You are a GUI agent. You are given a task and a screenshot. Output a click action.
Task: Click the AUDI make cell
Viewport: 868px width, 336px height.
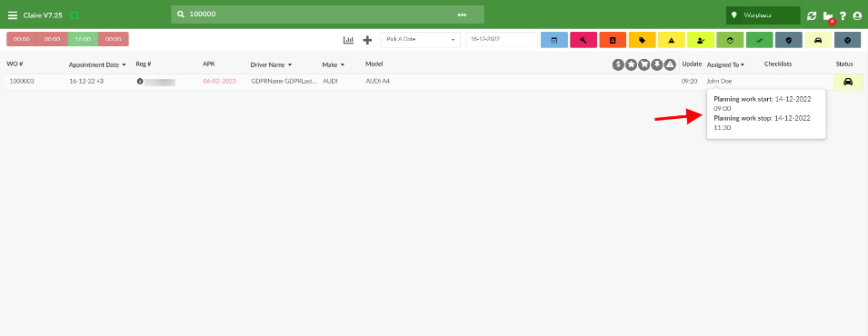coord(330,82)
